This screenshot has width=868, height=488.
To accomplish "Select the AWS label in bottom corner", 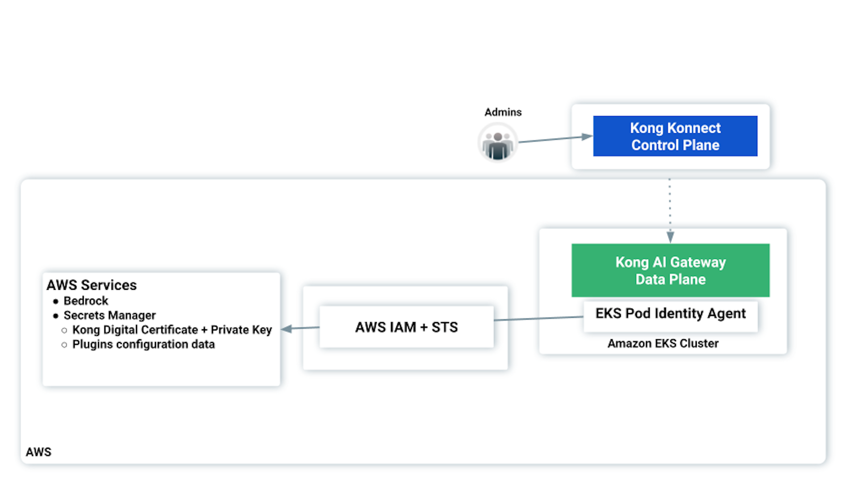I will pos(39,452).
